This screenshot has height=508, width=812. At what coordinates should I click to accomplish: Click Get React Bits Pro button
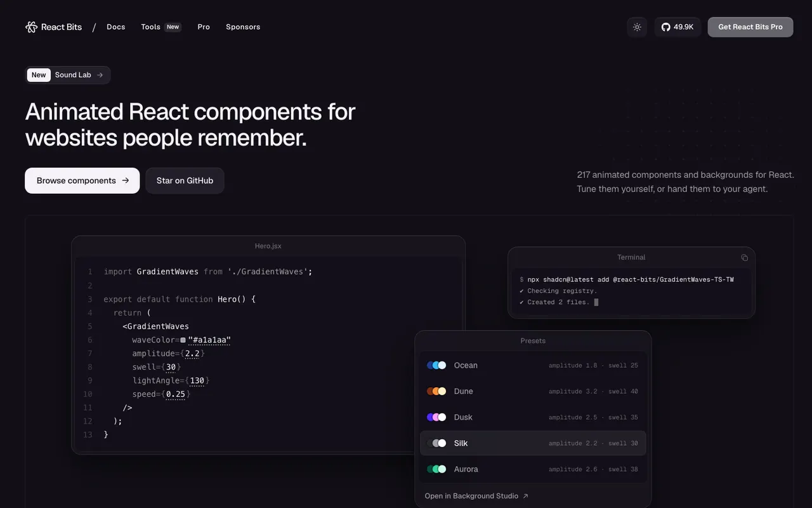[750, 27]
